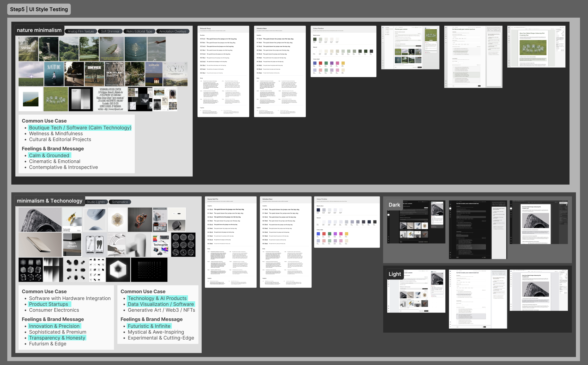
Task: Select the 'Retro Editorial Type' tag
Action: (139, 31)
